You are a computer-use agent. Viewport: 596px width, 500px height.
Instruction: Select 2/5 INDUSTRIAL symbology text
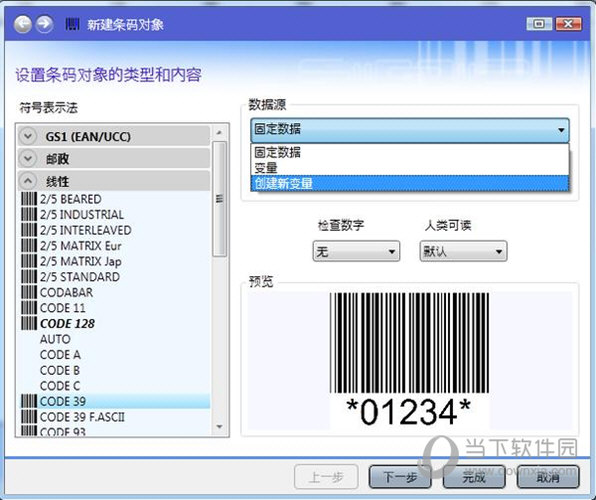point(82,215)
